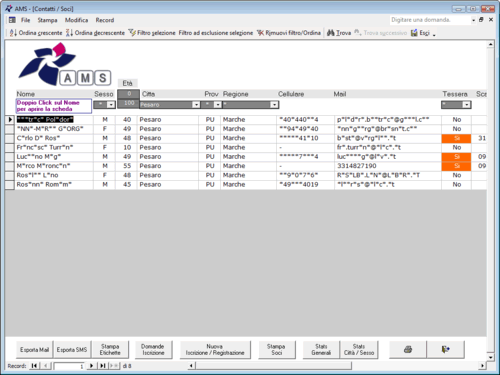Click orange Si Tessera cell in C*rlo row
Screen dimensions: 500x375
[x=456, y=138]
